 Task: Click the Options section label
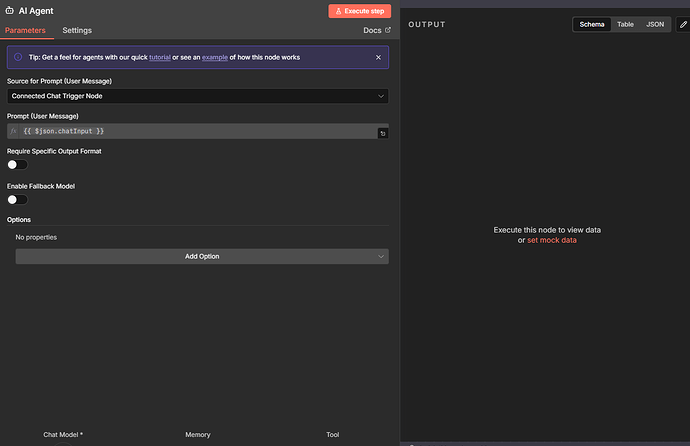pos(19,219)
